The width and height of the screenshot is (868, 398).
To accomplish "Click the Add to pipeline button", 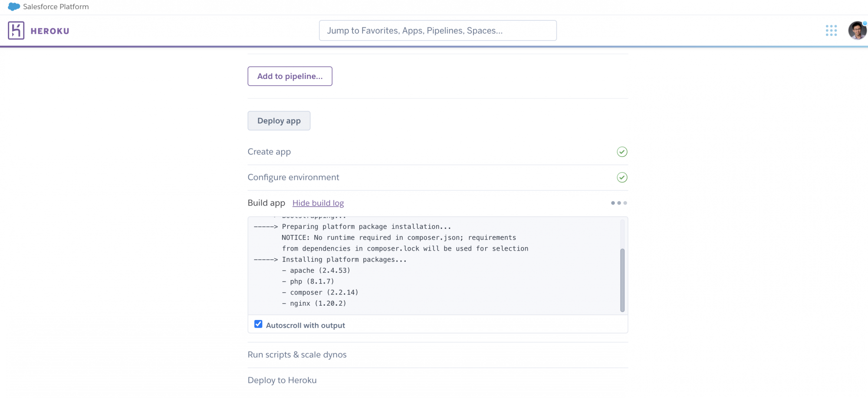I will (x=290, y=76).
